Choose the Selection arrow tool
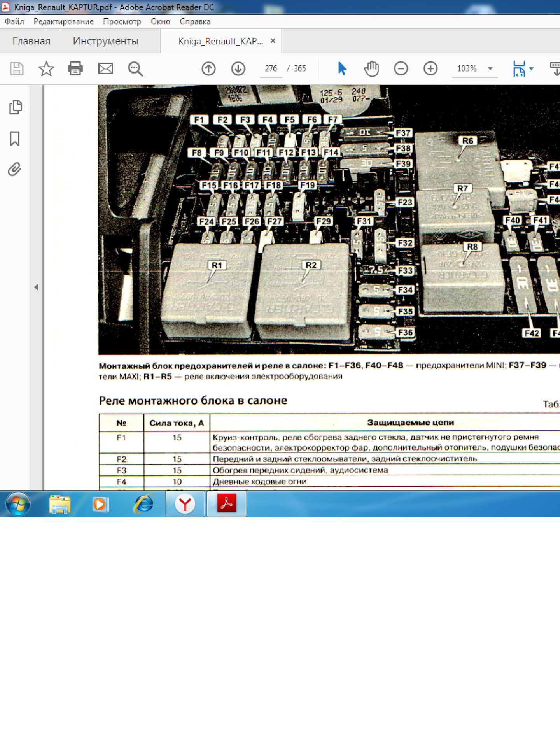The height and width of the screenshot is (747, 560). [x=342, y=68]
